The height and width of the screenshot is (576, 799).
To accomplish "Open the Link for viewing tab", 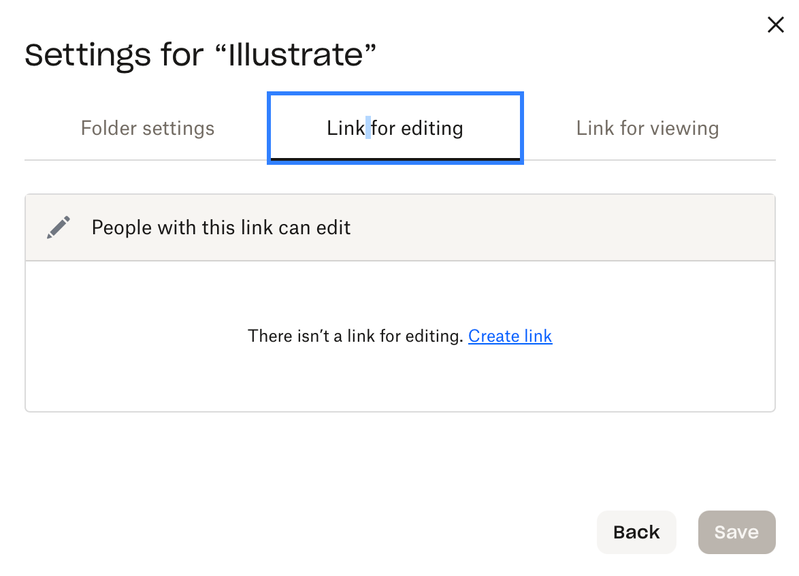I will click(647, 128).
